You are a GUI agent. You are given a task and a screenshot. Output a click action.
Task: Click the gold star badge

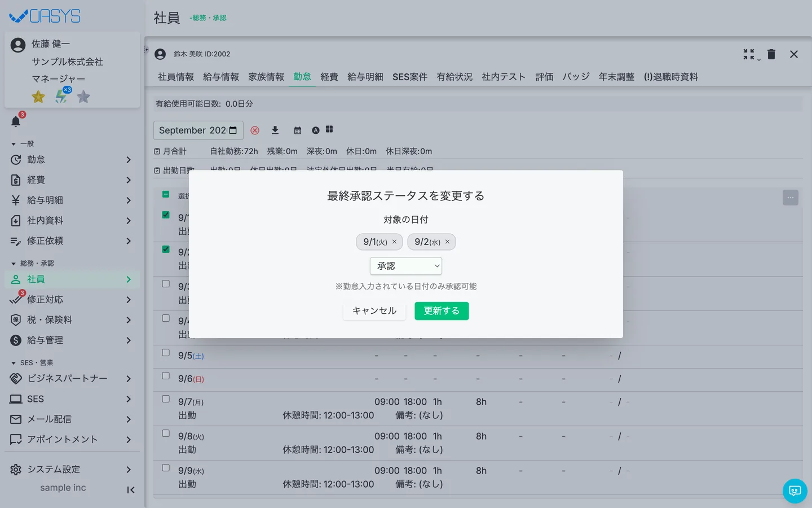pos(38,97)
